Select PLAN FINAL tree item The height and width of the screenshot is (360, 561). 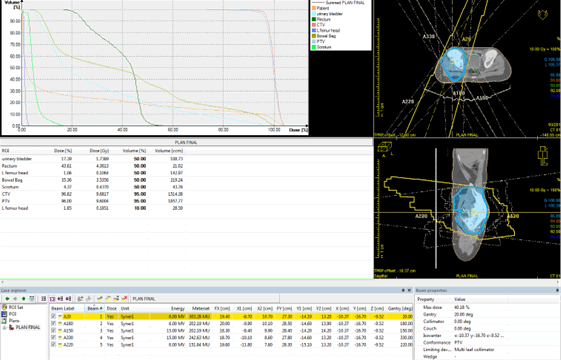pyautogui.click(x=28, y=327)
